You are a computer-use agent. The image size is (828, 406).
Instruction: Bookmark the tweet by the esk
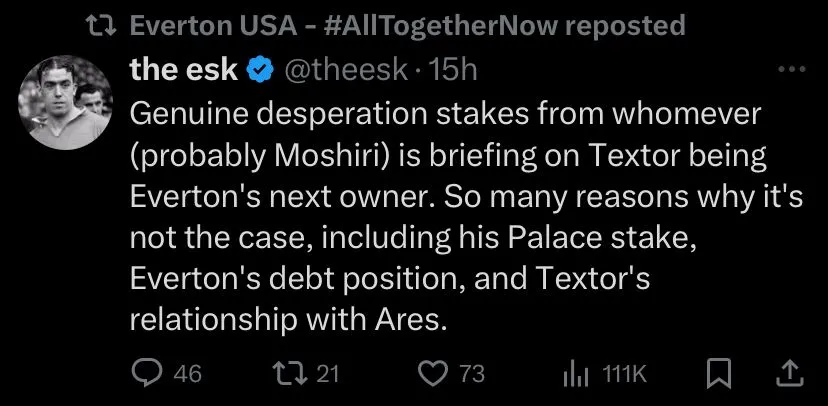click(717, 374)
